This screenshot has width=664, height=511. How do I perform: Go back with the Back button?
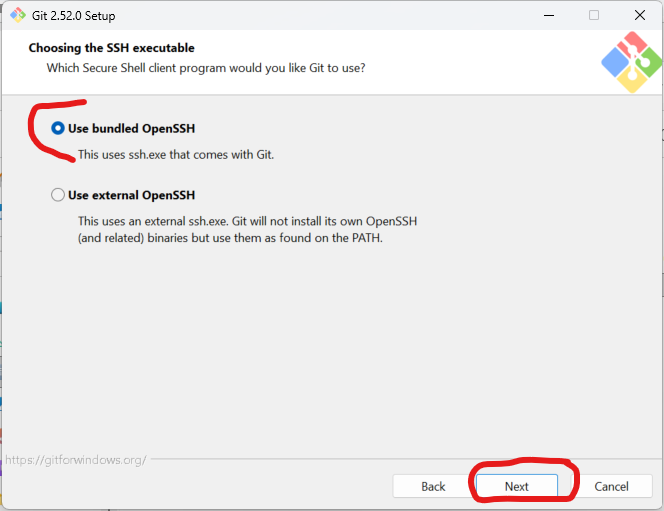click(x=433, y=486)
